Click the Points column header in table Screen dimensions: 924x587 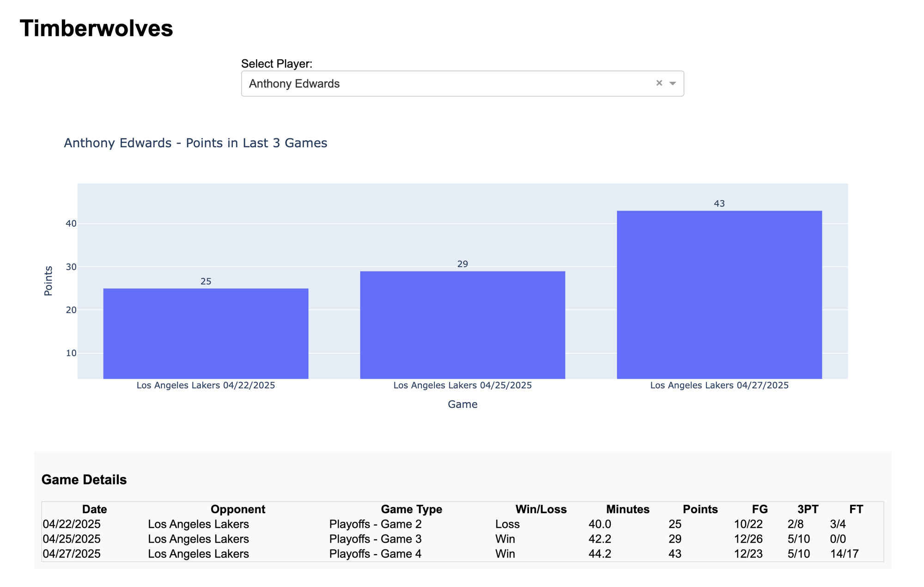click(700, 509)
